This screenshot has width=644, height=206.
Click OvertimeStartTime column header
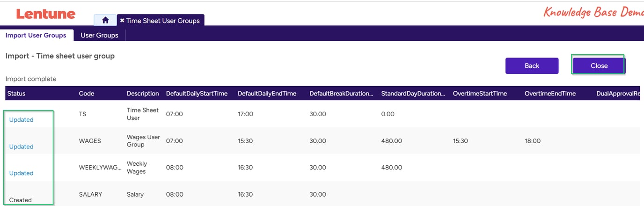[480, 93]
